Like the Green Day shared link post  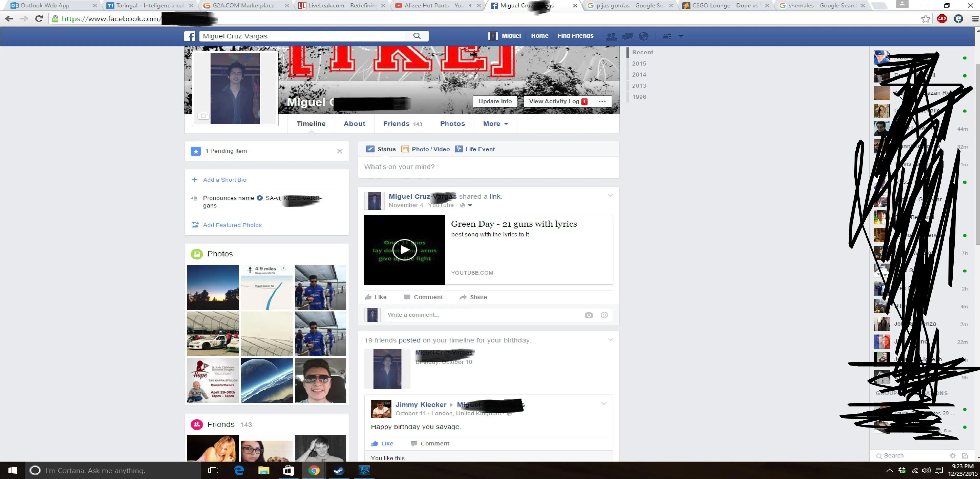pyautogui.click(x=376, y=297)
